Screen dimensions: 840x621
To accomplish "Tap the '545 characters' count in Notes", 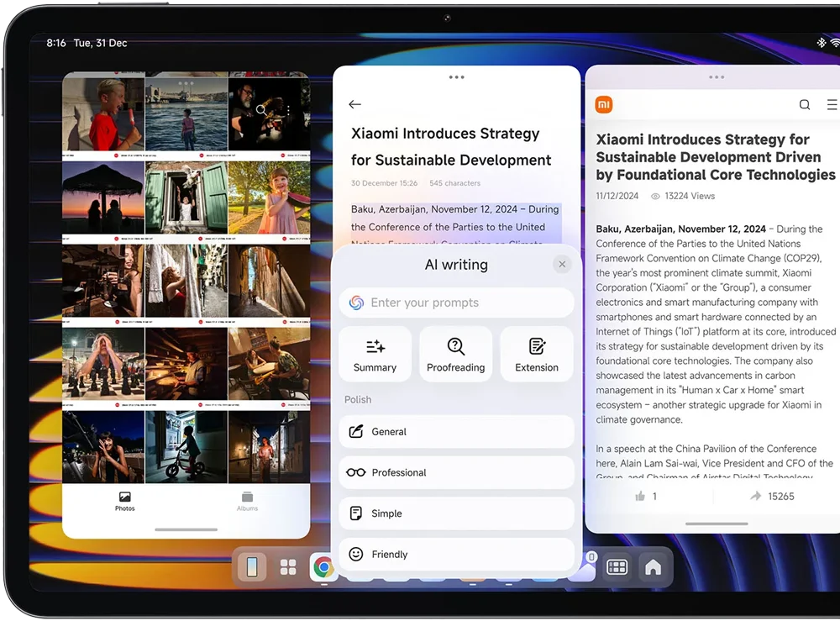I will click(x=454, y=183).
